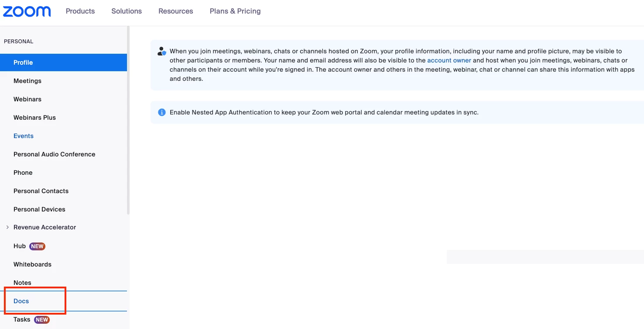Open Hub in the sidebar
Viewport: 644px width, 329px height.
20,246
